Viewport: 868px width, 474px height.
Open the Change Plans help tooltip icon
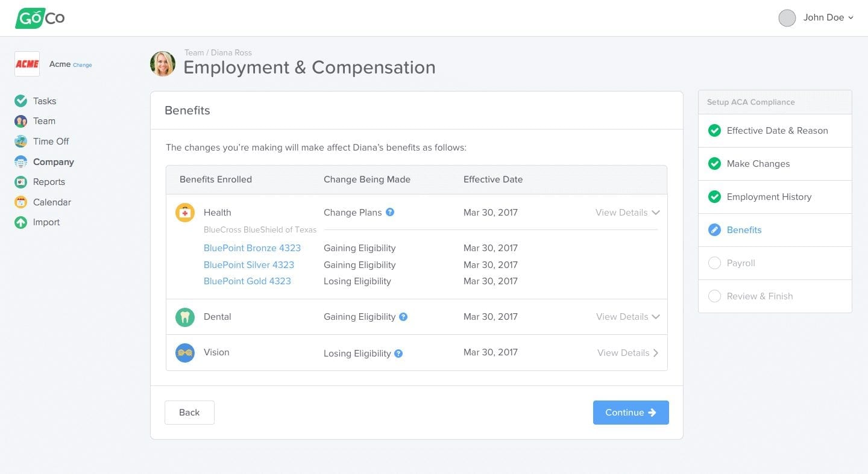point(390,212)
